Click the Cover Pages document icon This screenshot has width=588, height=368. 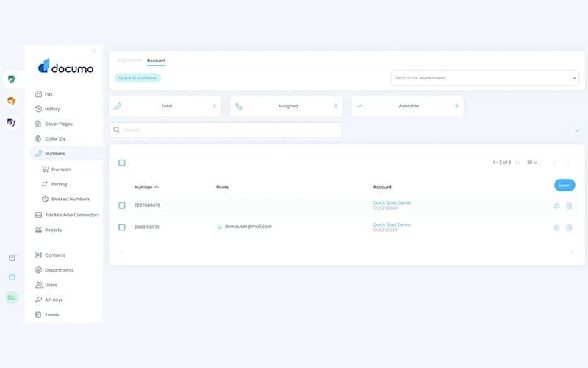(38, 124)
